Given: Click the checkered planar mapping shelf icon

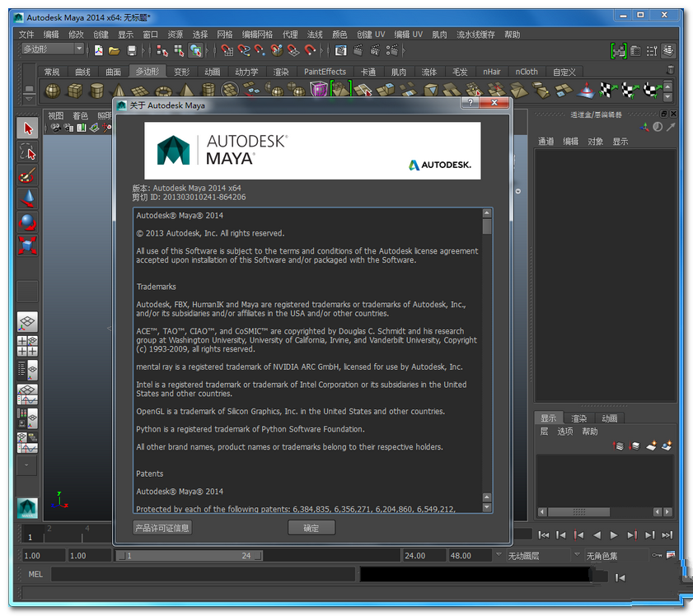Looking at the screenshot, I should pyautogui.click(x=607, y=90).
